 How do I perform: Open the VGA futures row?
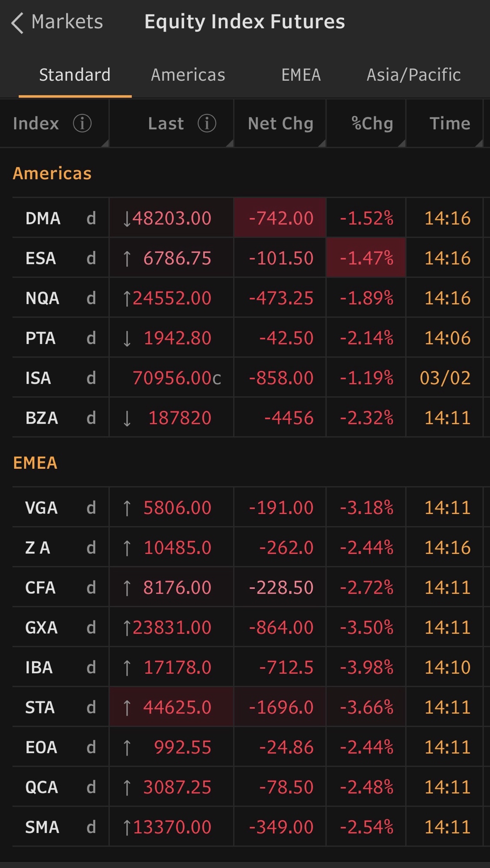click(x=41, y=508)
